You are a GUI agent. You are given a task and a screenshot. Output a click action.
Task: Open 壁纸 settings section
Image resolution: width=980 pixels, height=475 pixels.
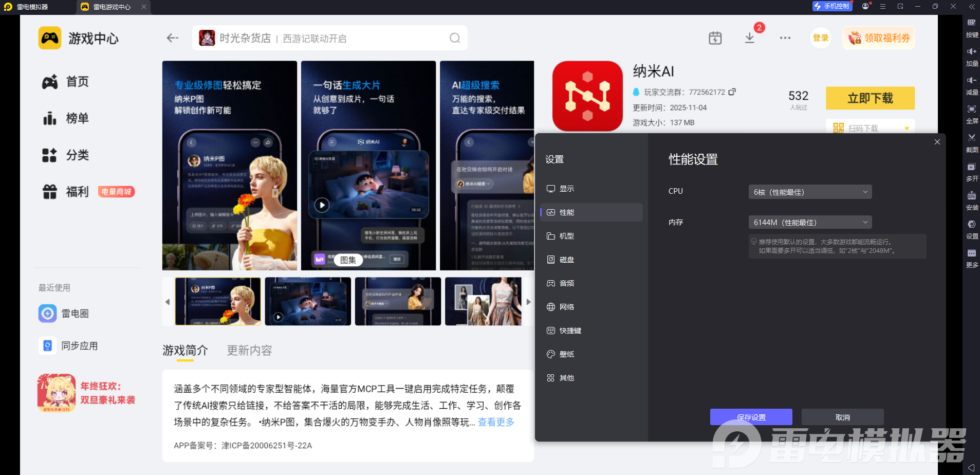tap(591, 354)
